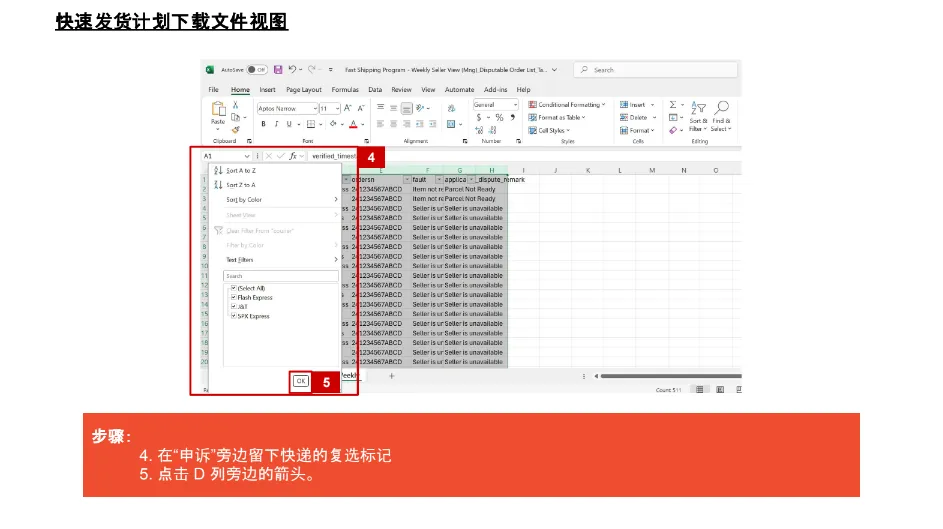Click the Undo arrow icon
The width and height of the screenshot is (943, 529).
coord(292,70)
